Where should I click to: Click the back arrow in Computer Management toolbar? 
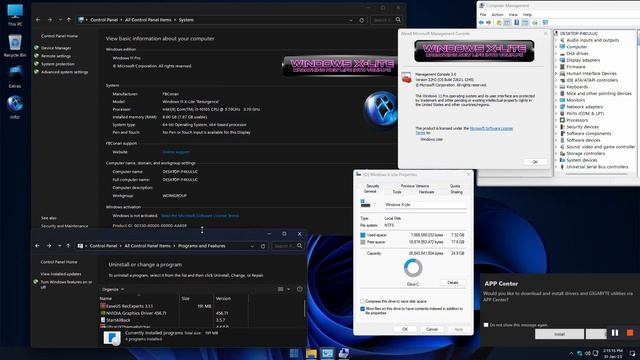pyautogui.click(x=481, y=22)
